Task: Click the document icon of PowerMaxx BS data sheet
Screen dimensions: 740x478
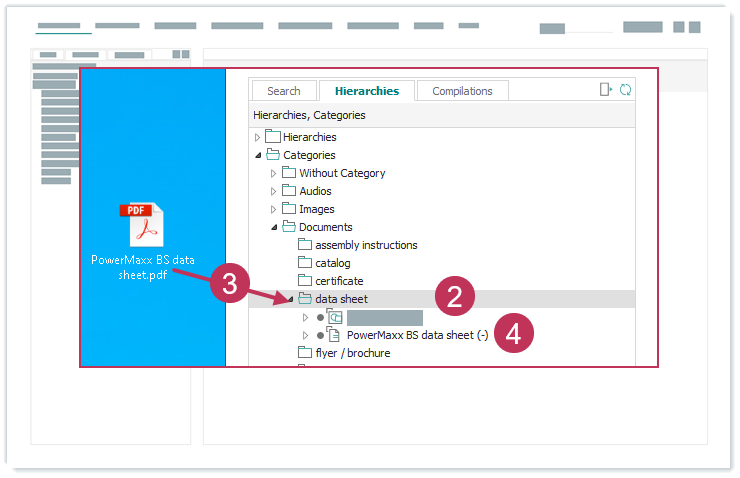Action: (x=334, y=335)
